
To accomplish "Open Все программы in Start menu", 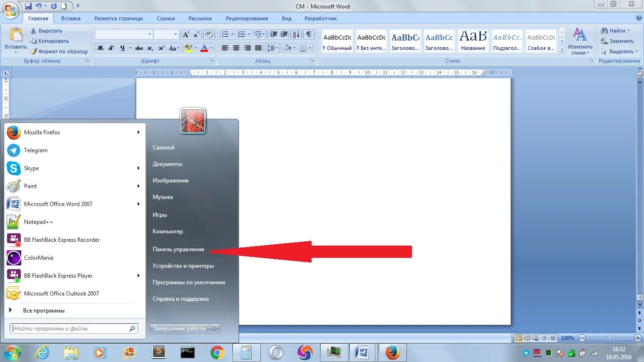I will click(x=44, y=311).
